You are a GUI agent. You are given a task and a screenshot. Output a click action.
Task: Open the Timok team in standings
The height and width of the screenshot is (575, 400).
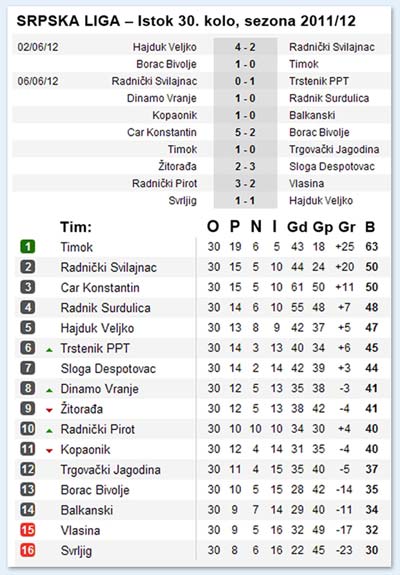76,247
